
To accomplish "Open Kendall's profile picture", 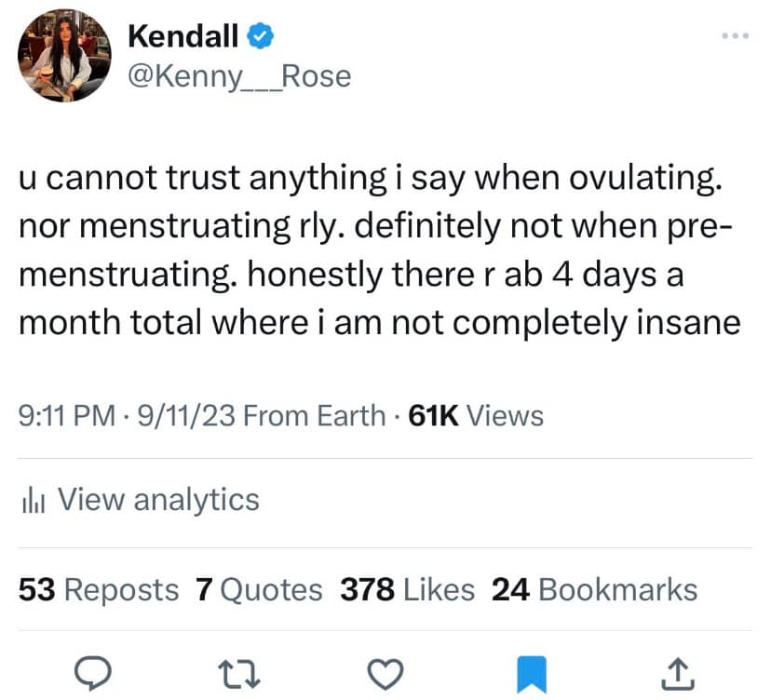I will point(63,56).
